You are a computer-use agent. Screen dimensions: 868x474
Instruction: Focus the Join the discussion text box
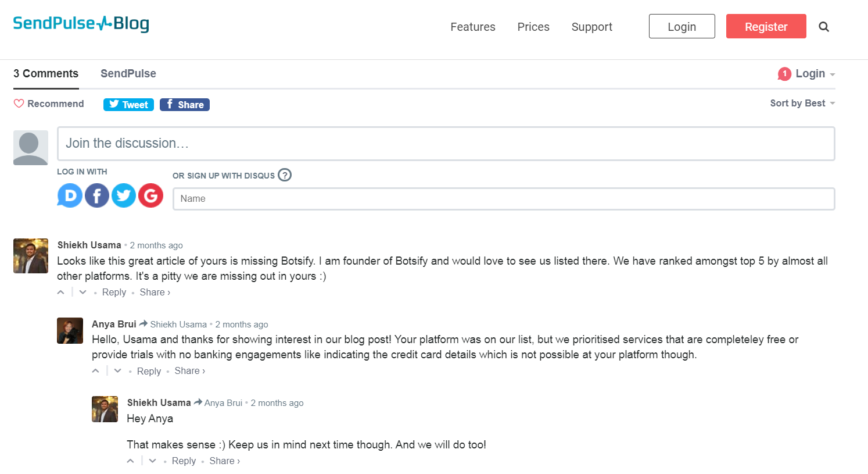(x=446, y=144)
